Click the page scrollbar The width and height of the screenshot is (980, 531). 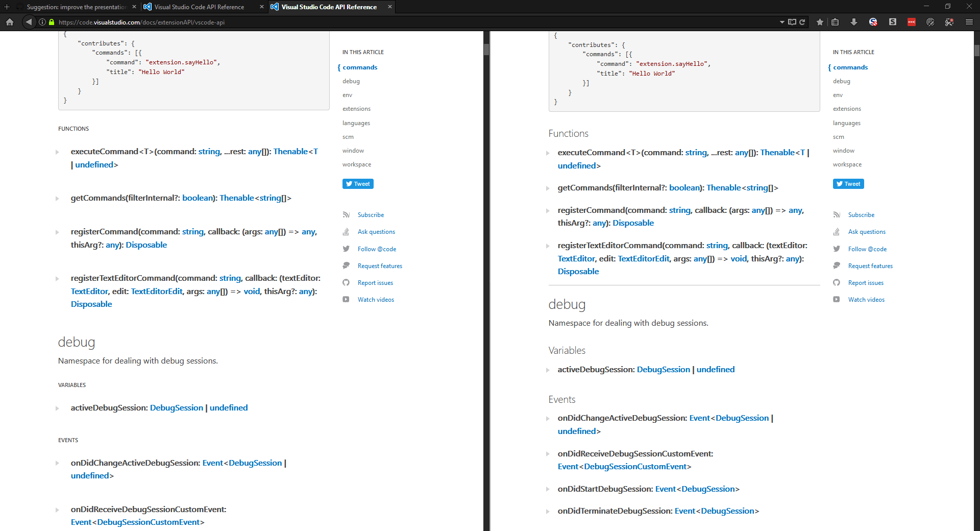(485, 50)
